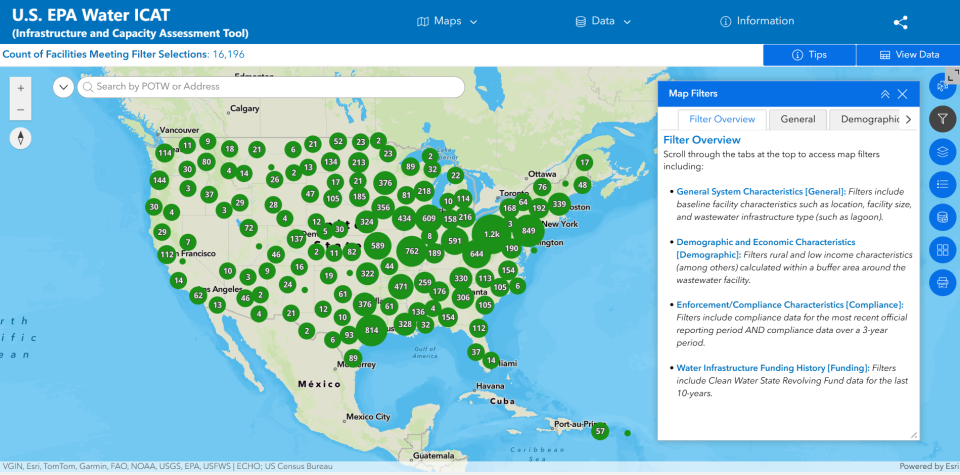Viewport: 960px width, 475px height.
Task: Focus the Search by POTW or Address field
Action: coord(271,87)
